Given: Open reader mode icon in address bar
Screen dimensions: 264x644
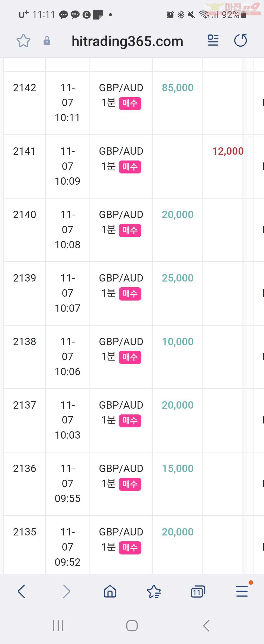Looking at the screenshot, I should tap(213, 40).
